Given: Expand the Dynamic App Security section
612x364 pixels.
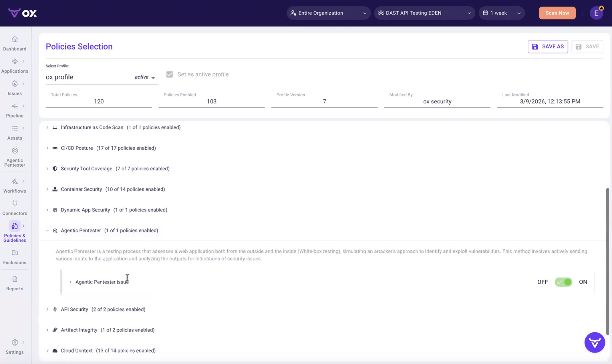Looking at the screenshot, I should tap(47, 210).
